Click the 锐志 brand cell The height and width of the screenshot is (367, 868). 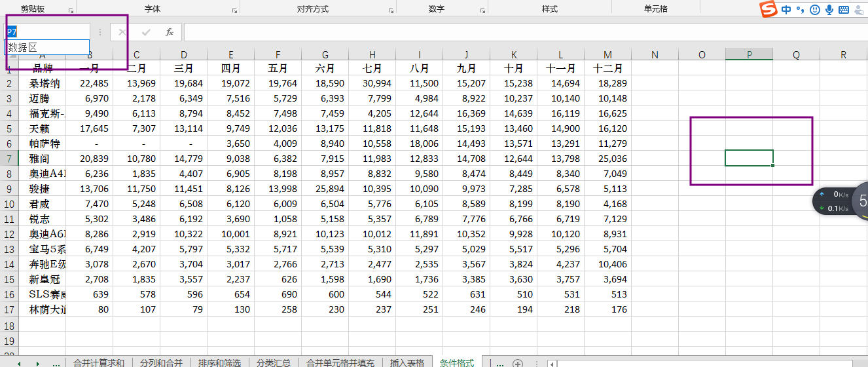pos(43,219)
